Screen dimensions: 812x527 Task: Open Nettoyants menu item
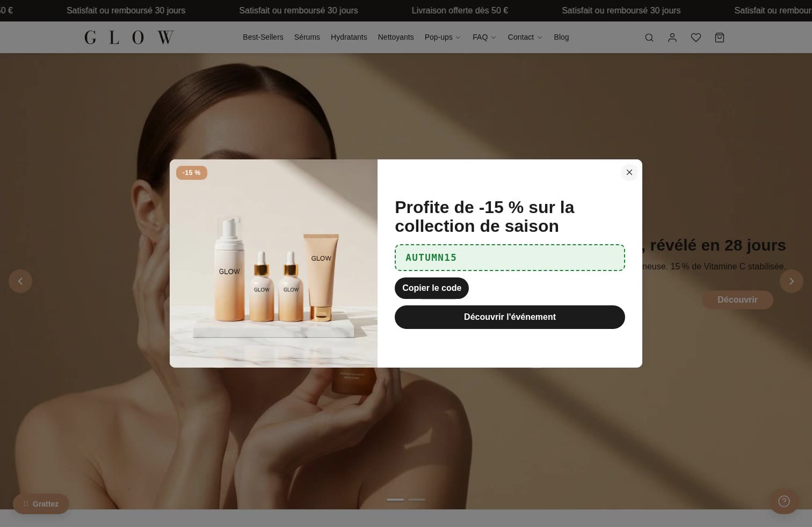tap(396, 37)
